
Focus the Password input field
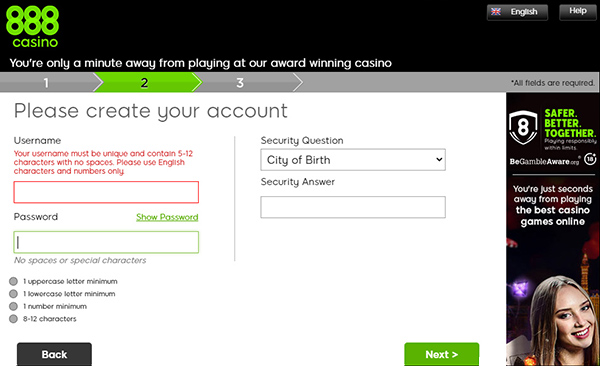(106, 242)
